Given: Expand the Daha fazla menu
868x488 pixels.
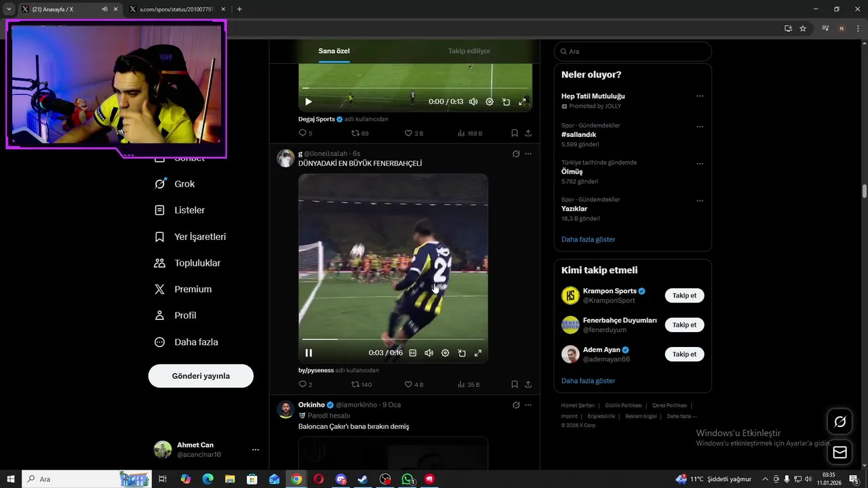Looking at the screenshot, I should point(187,342).
